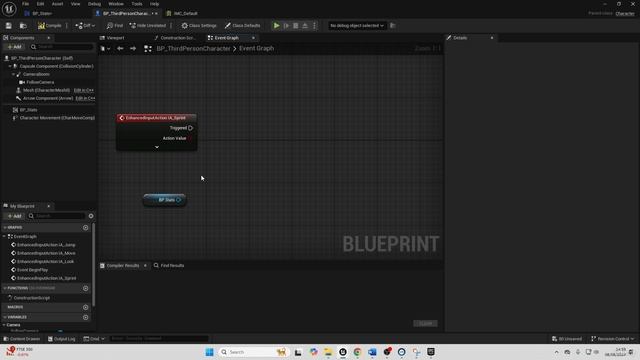This screenshot has width=640, height=360.
Task: Click the BP Stats node output pin
Action: click(x=178, y=200)
